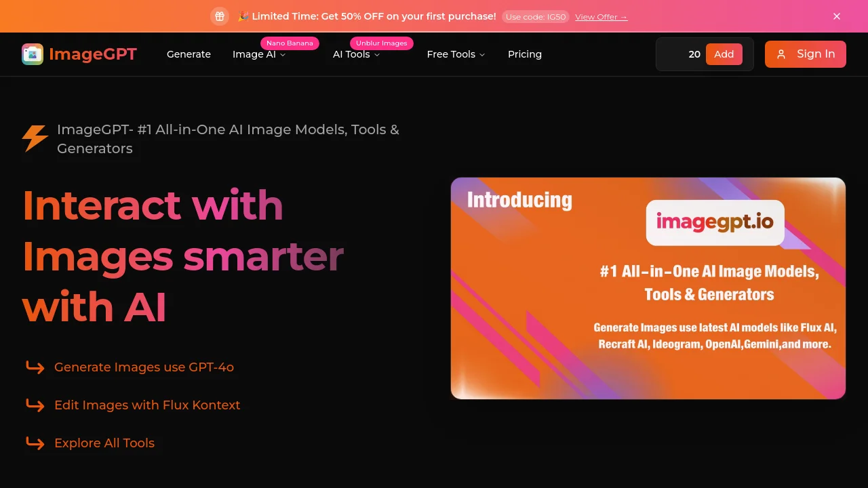Open the Generate page from the navbar
Viewport: 868px width, 488px height.
(189, 54)
